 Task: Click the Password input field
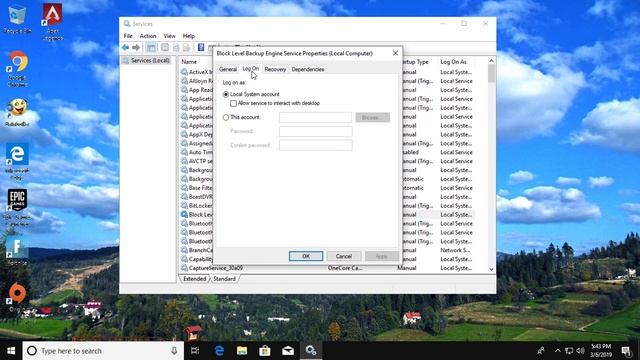[x=316, y=131]
